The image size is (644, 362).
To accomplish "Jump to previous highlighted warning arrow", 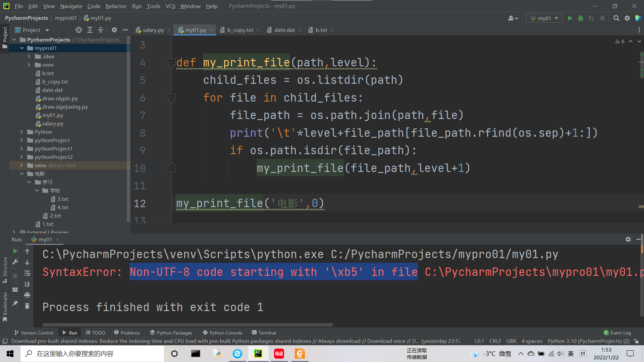I will [631, 41].
